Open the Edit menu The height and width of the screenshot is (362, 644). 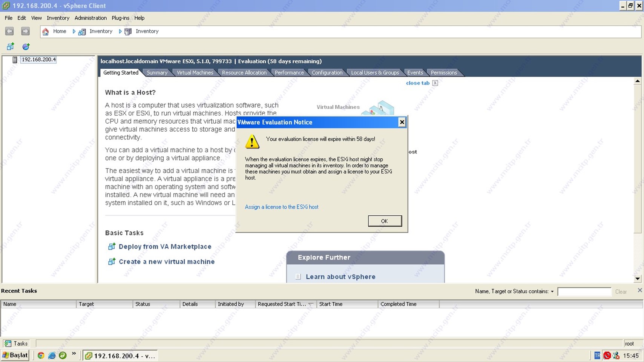pyautogui.click(x=21, y=18)
